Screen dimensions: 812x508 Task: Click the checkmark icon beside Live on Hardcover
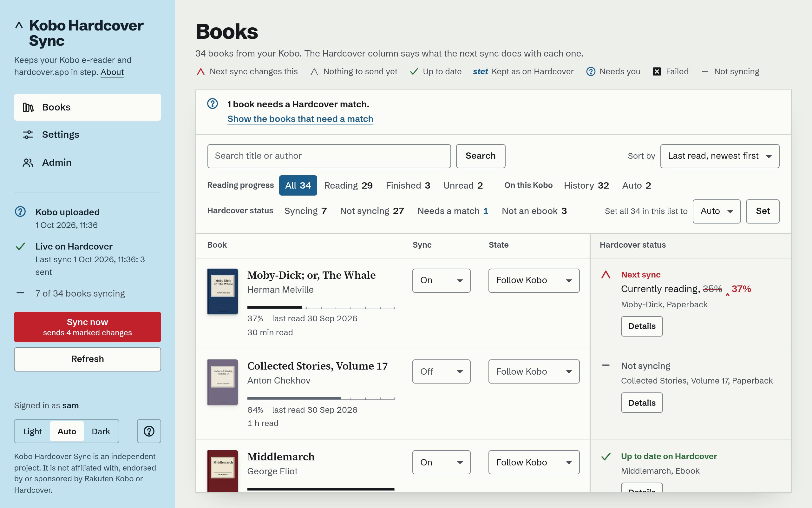click(21, 246)
